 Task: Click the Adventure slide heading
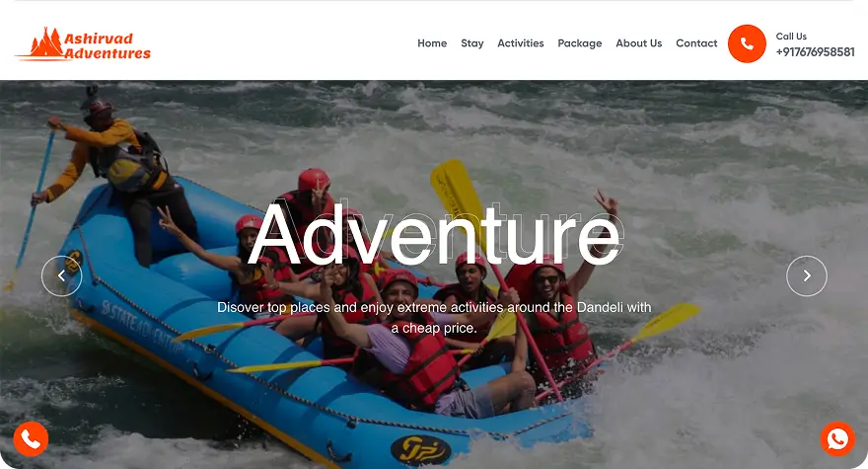point(435,235)
